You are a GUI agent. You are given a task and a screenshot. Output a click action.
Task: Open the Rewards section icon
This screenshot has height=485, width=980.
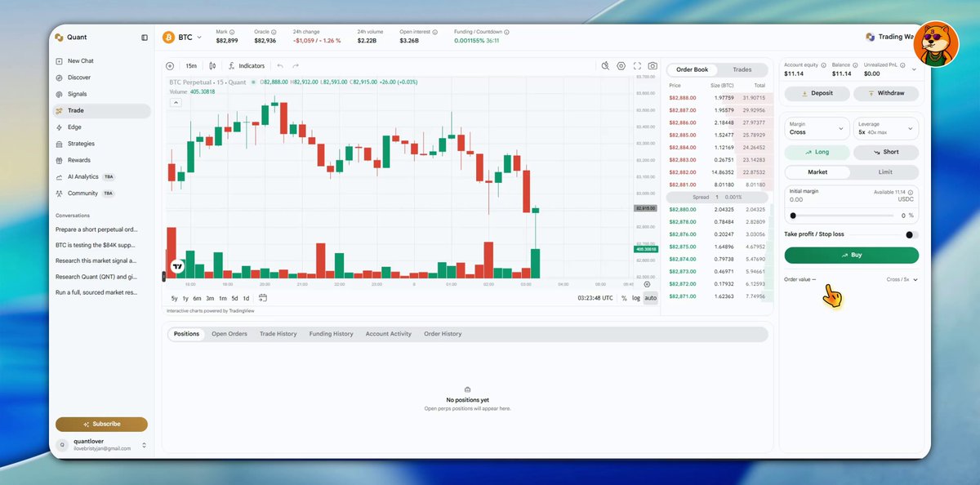tap(59, 160)
